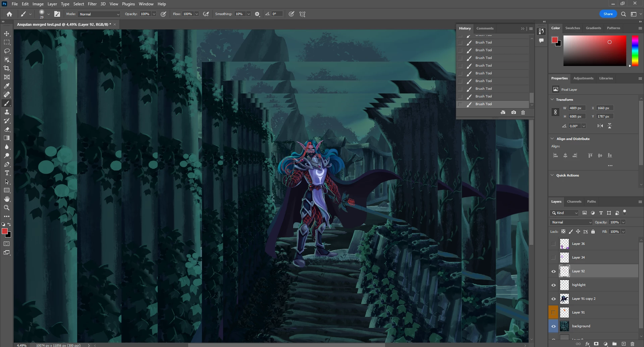This screenshot has height=347, width=644.
Task: Show Layer 91 visibility
Action: pos(553,313)
